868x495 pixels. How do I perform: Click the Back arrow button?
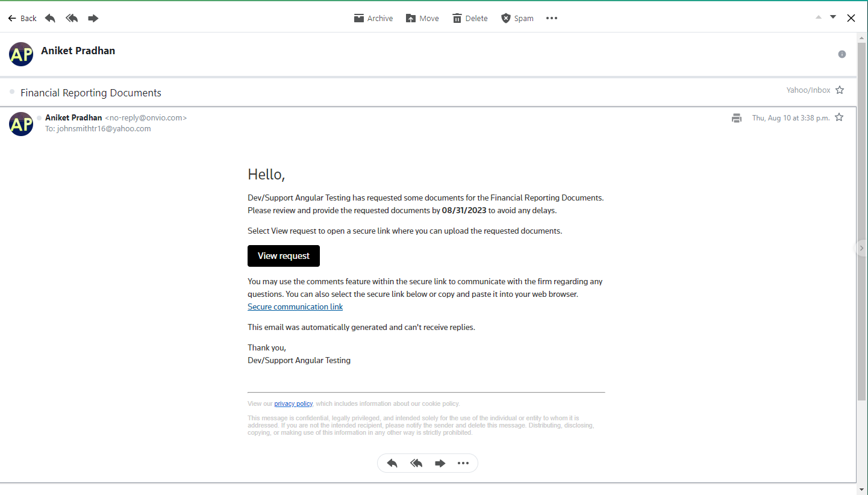tap(22, 18)
